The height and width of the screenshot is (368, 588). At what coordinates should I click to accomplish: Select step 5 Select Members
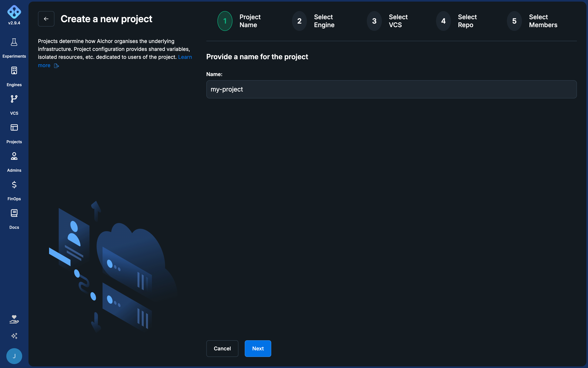[x=532, y=21]
